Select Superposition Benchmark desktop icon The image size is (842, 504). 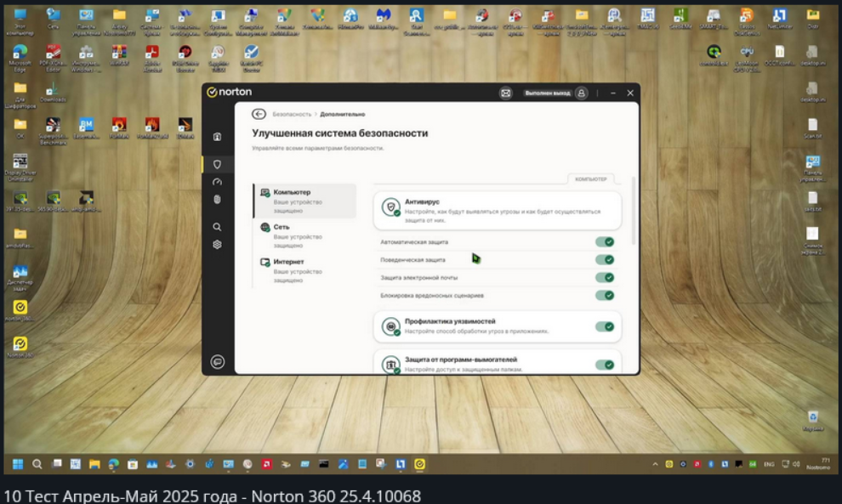pos(53,131)
